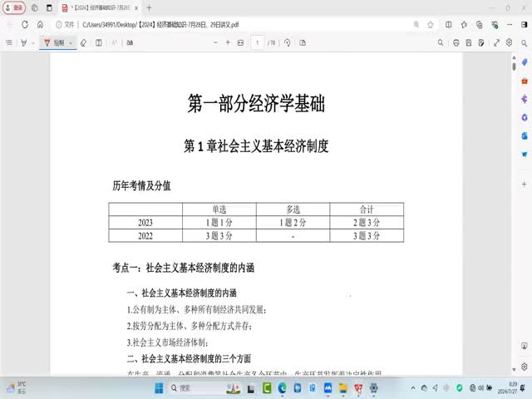Click the table cell '2023'
Viewport: 532px width, 399px height.
pos(145,223)
